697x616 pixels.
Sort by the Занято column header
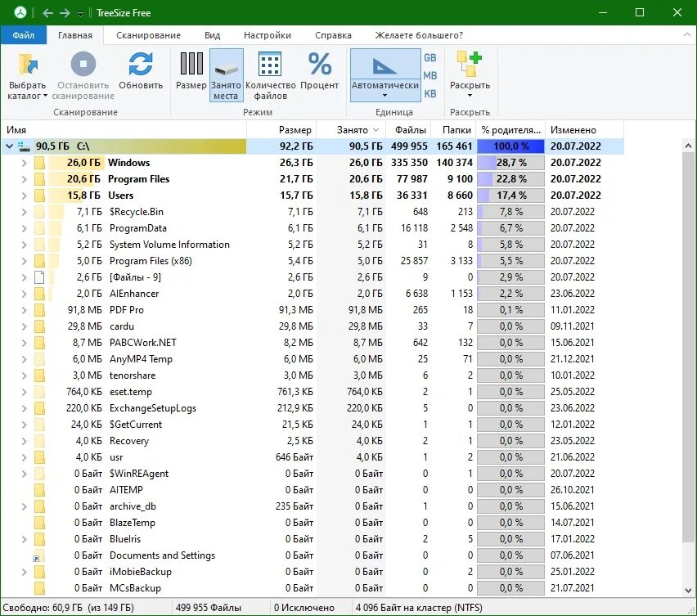click(x=351, y=130)
